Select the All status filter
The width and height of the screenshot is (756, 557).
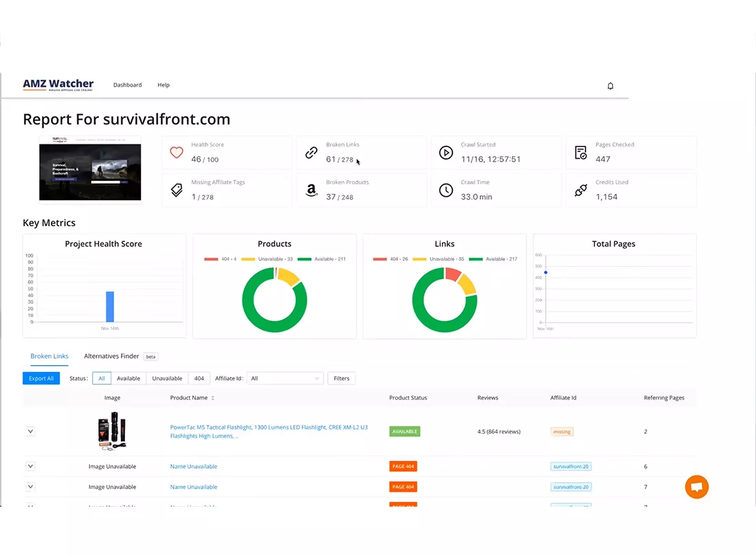click(102, 379)
